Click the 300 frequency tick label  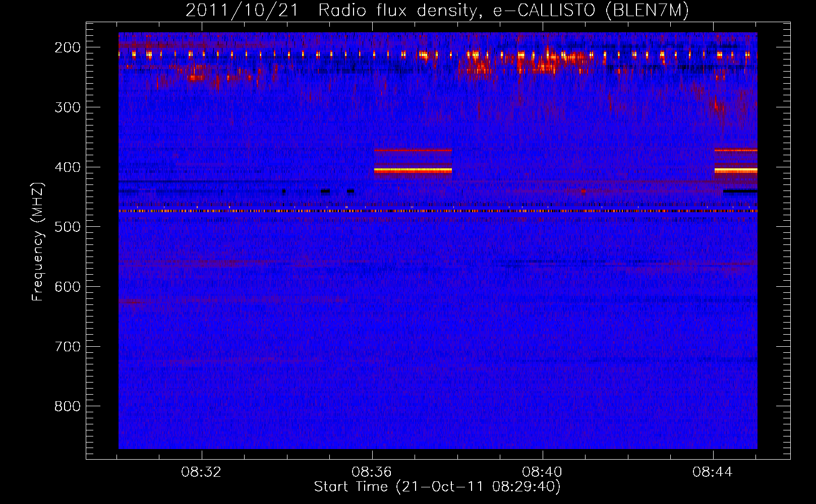coord(68,107)
